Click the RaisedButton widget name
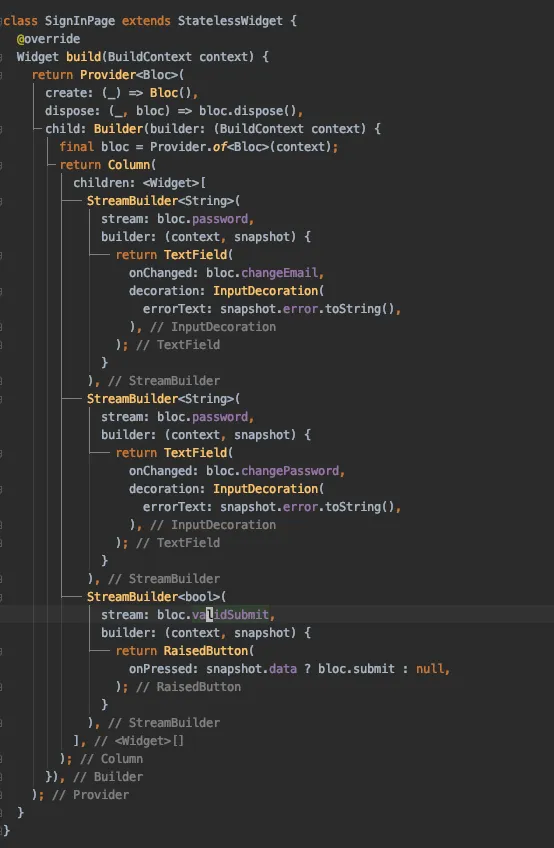 pyautogui.click(x=206, y=651)
